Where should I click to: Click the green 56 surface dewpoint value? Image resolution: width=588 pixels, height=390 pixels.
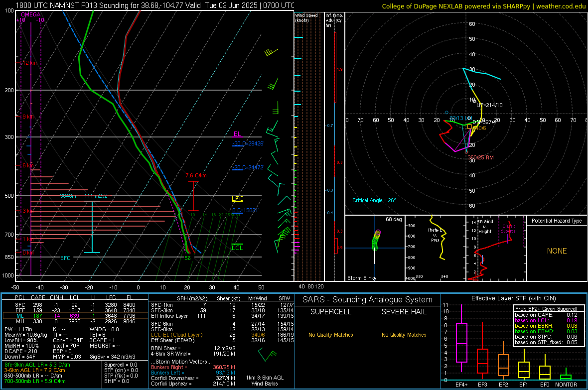pos(187,258)
